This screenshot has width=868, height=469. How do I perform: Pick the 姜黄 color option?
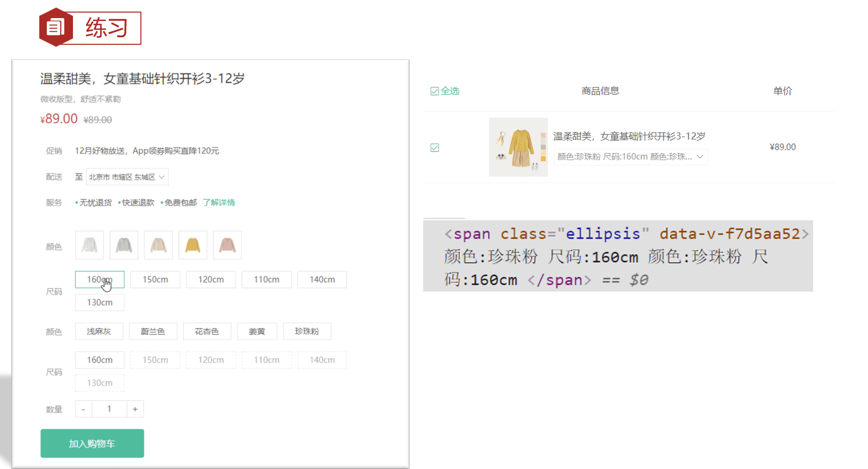(257, 331)
